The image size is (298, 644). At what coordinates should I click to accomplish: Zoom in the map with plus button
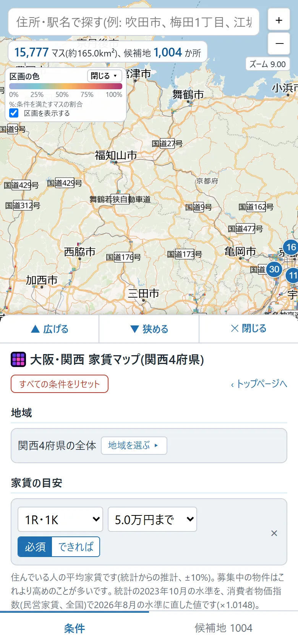click(279, 20)
